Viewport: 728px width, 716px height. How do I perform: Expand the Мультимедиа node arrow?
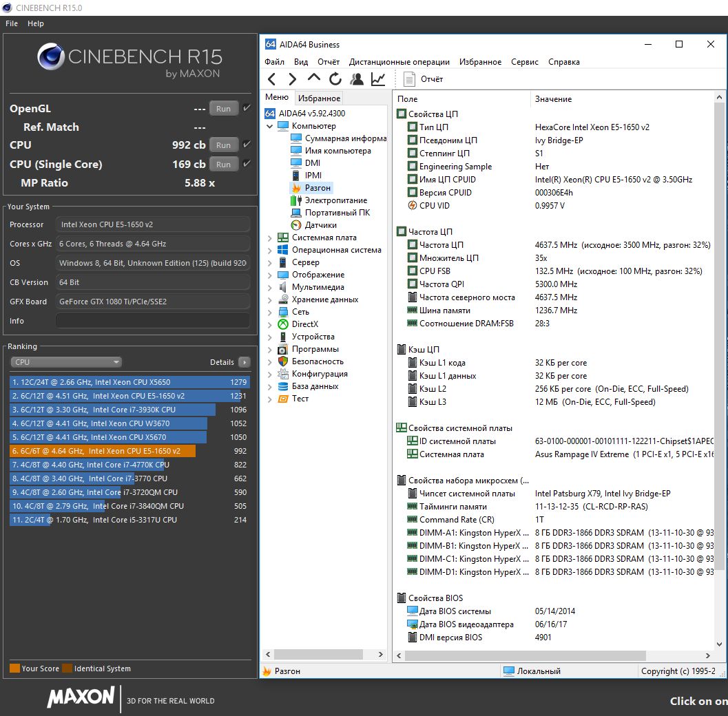(x=270, y=287)
